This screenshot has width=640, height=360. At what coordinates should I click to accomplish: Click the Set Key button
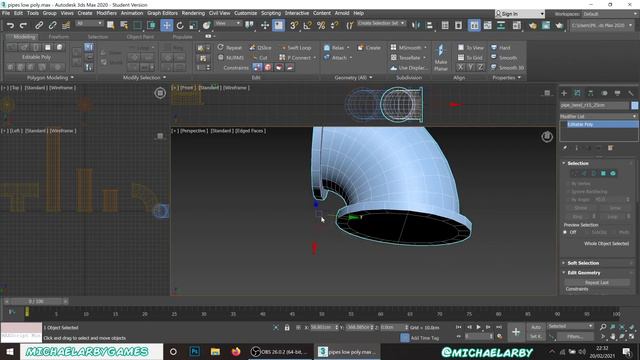click(x=536, y=336)
